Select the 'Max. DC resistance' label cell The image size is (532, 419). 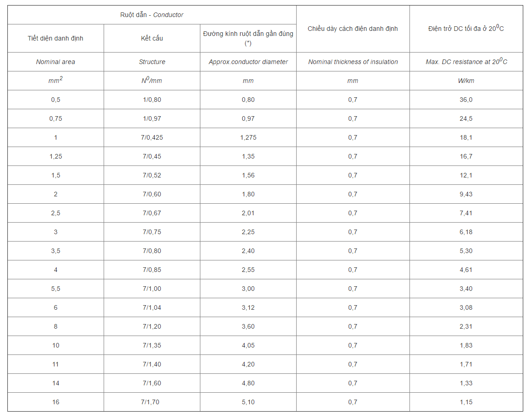tap(466, 62)
